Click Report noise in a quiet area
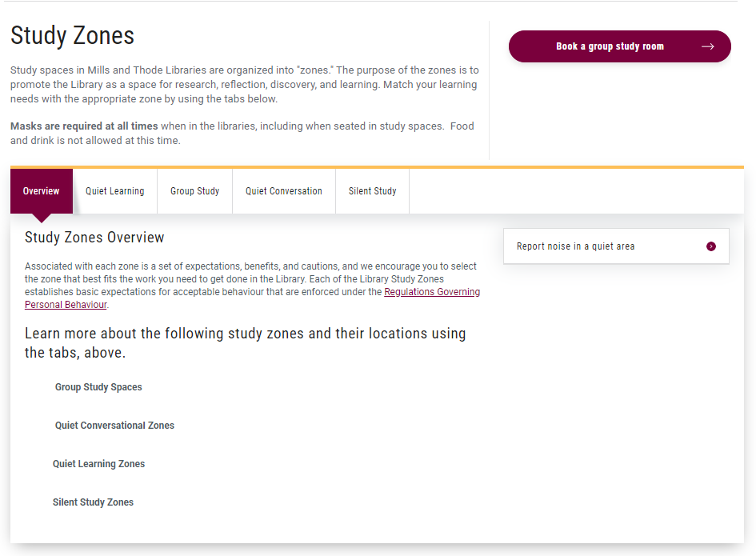Screen dimensions: 756x556 (616, 246)
